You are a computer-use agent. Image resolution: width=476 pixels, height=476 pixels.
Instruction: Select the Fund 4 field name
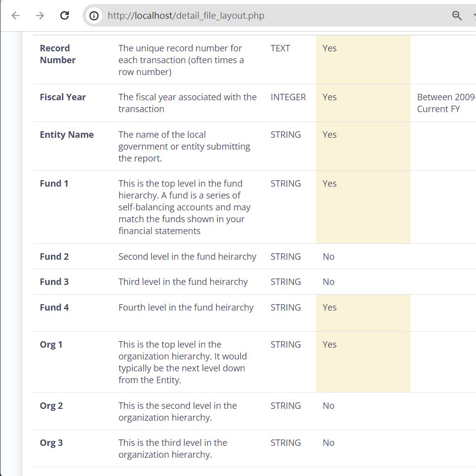click(54, 308)
